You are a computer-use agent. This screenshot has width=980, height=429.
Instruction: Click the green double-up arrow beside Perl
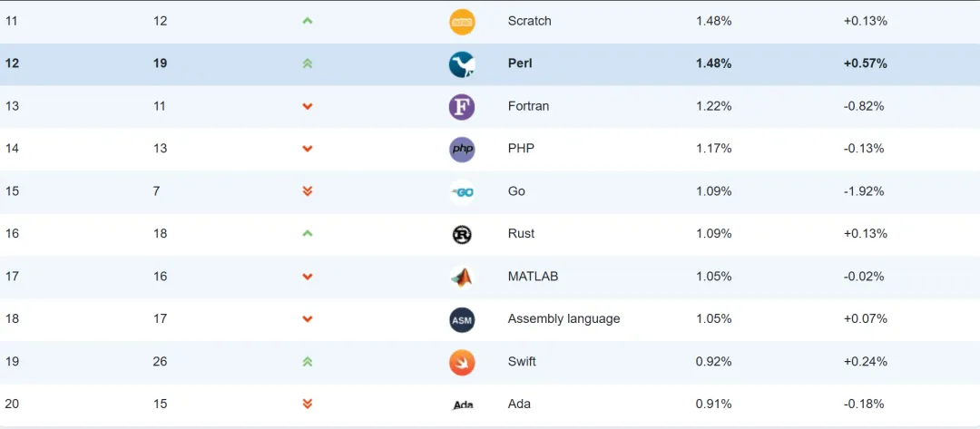coord(308,63)
